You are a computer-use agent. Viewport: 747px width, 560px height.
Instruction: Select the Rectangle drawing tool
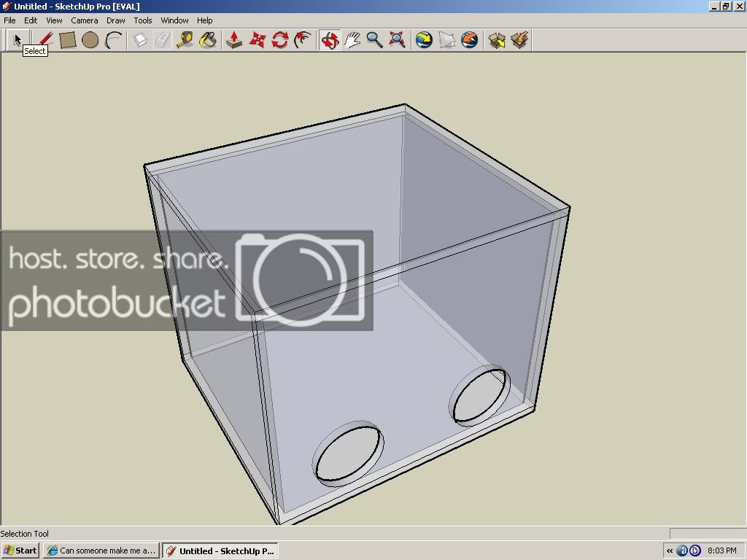[x=68, y=40]
